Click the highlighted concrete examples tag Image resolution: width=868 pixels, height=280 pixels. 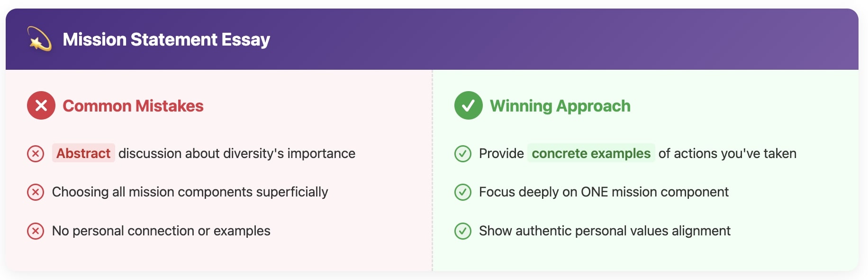pos(591,153)
